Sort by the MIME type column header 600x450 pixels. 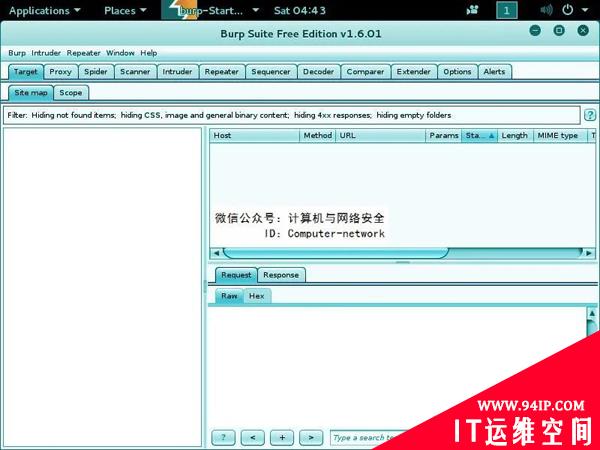coord(560,135)
